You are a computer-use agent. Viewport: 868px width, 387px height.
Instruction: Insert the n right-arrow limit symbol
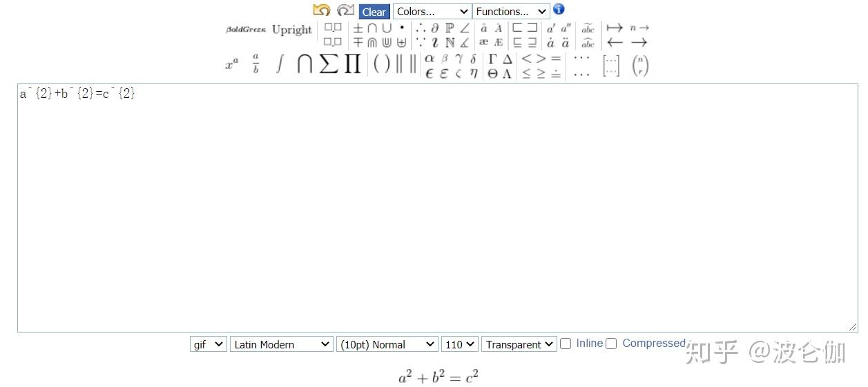click(x=639, y=28)
